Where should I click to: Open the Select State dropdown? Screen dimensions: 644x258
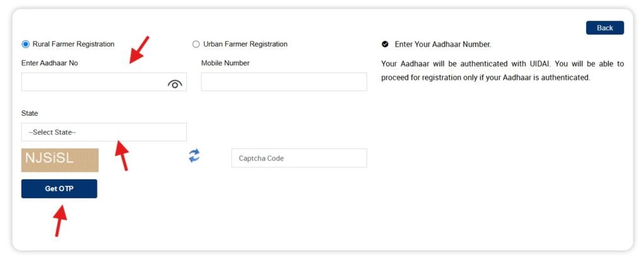(x=104, y=132)
